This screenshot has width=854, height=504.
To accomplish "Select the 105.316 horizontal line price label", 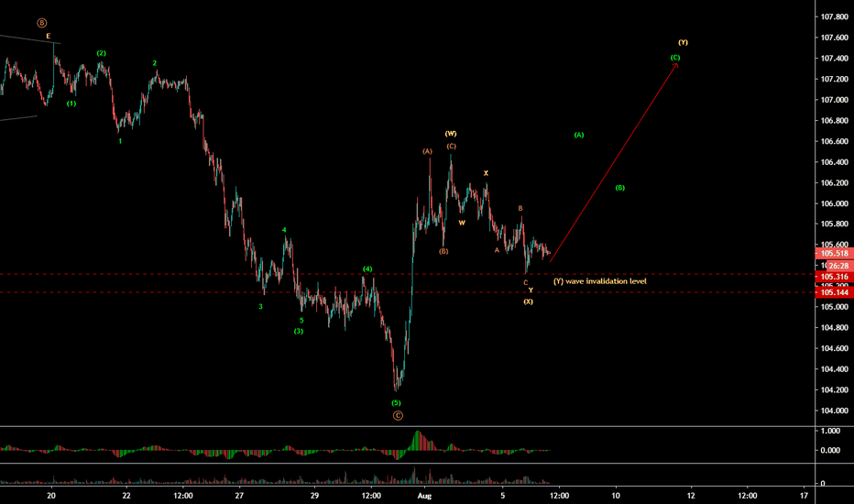I will tap(835, 277).
